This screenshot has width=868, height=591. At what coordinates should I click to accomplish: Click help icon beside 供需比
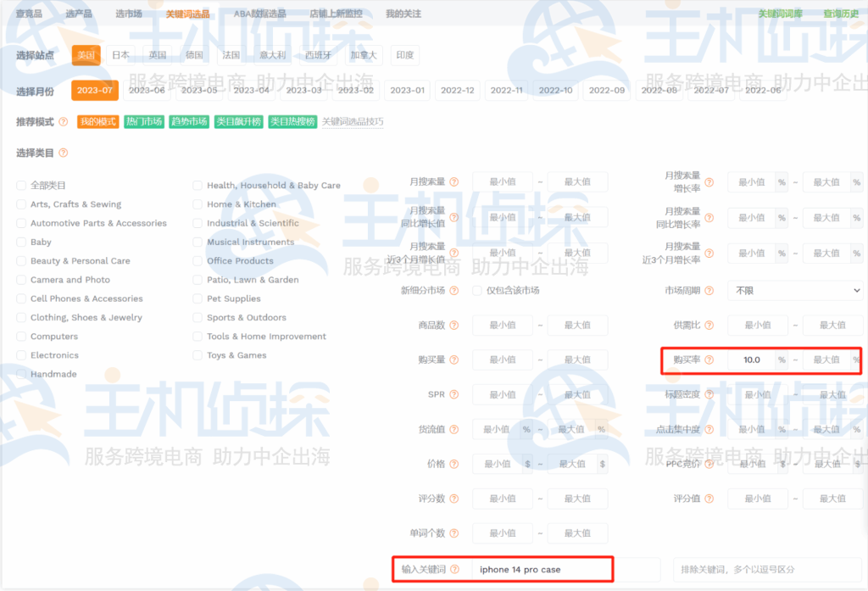tap(709, 325)
